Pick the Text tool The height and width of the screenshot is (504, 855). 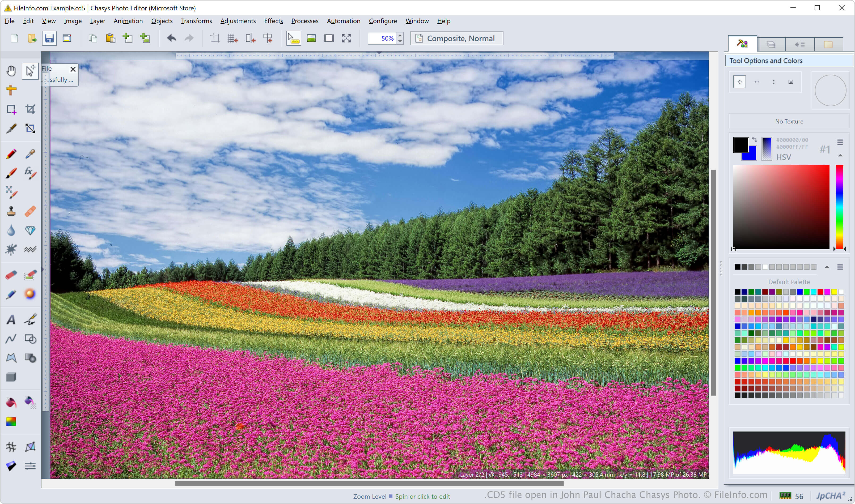click(11, 320)
